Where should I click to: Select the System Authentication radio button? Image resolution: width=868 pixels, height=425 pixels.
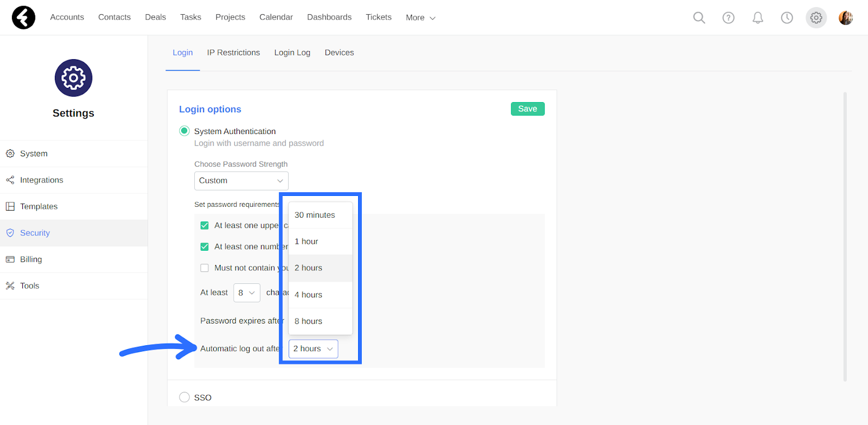pos(184,131)
